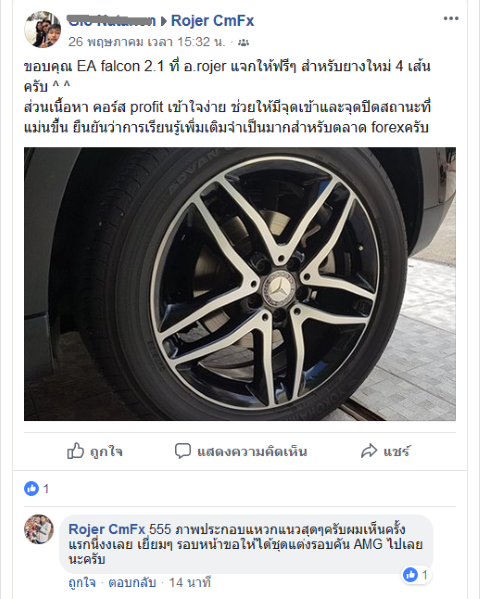Click the แชร์ share button

[x=397, y=452]
